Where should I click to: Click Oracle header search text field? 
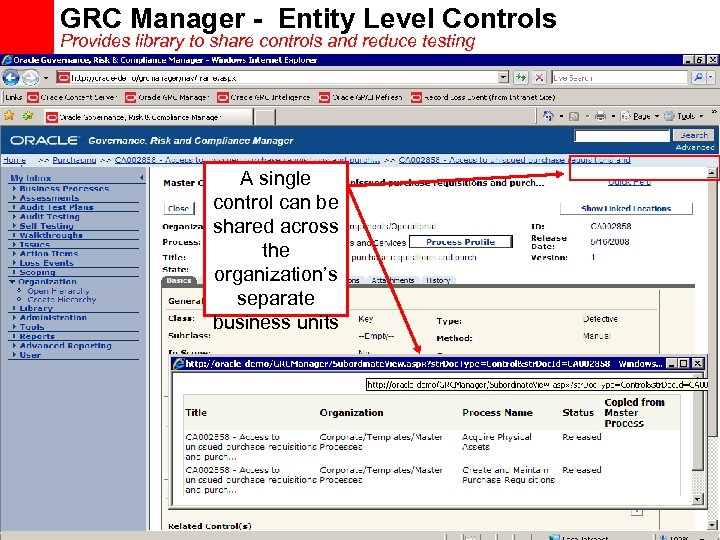coord(622,135)
